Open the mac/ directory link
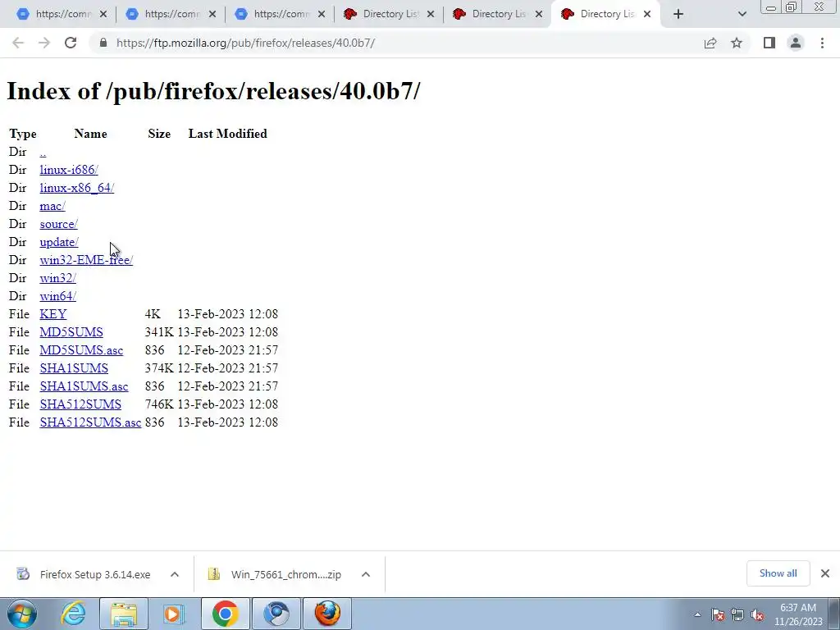Screen dimensions: 840x630 click(52, 206)
